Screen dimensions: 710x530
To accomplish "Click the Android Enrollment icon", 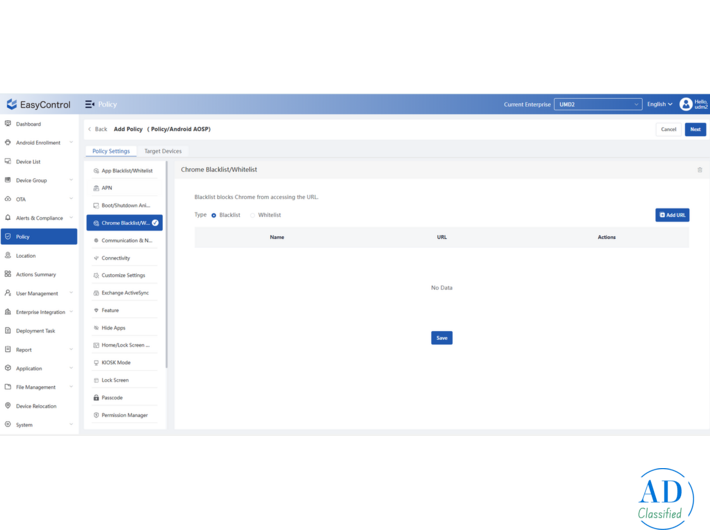I will pos(8,142).
